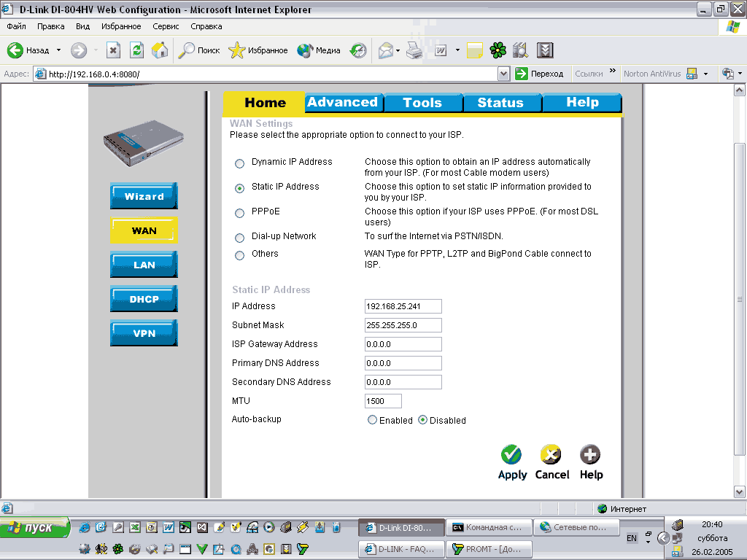Click the Norton AntiVirus toolbar icon

tap(692, 74)
